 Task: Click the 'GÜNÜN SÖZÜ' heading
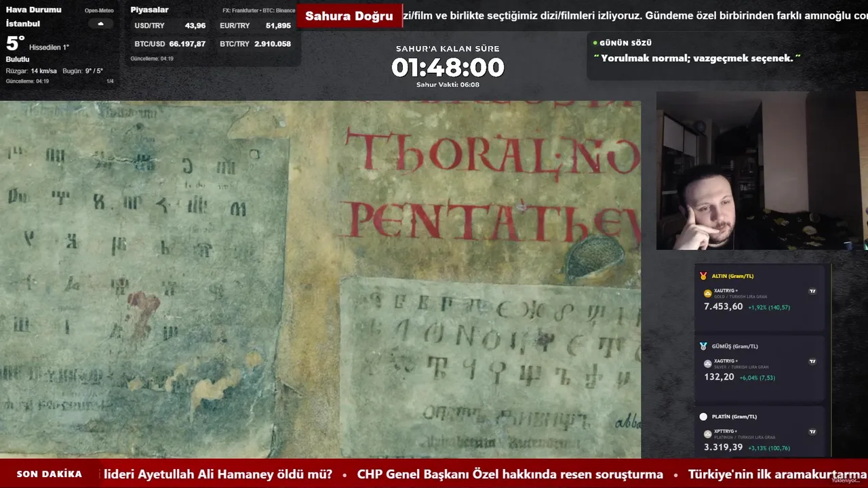625,43
